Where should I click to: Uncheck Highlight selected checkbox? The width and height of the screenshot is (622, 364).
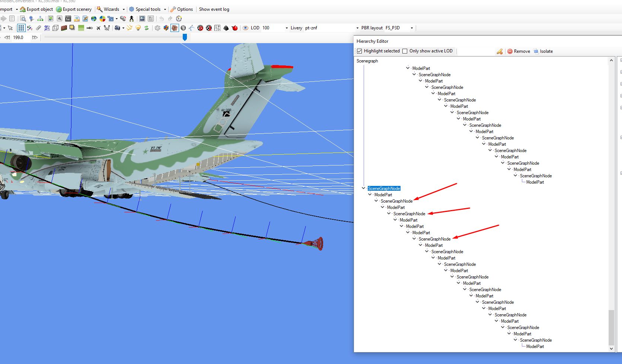[x=360, y=51]
